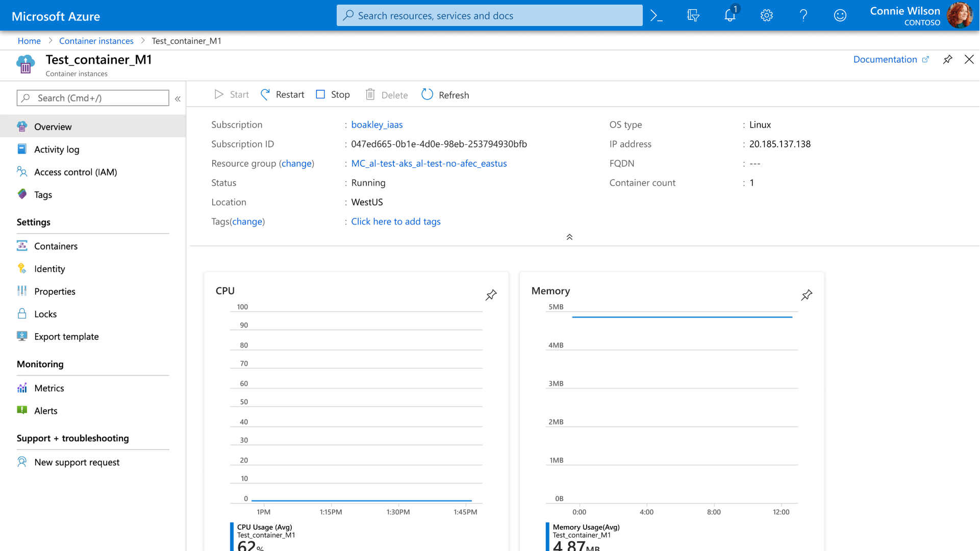Click the WestUS location value
The width and height of the screenshot is (980, 551).
click(367, 202)
